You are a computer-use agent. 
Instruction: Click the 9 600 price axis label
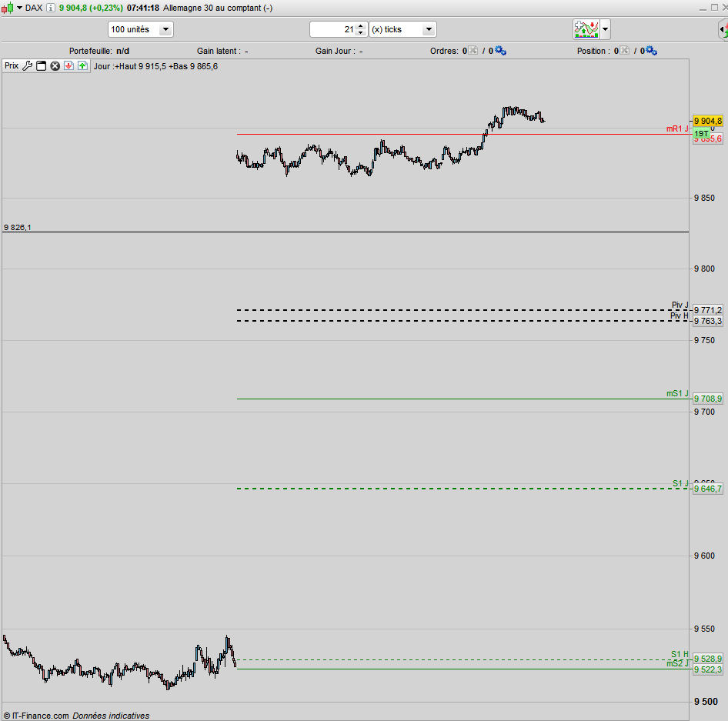(x=704, y=556)
